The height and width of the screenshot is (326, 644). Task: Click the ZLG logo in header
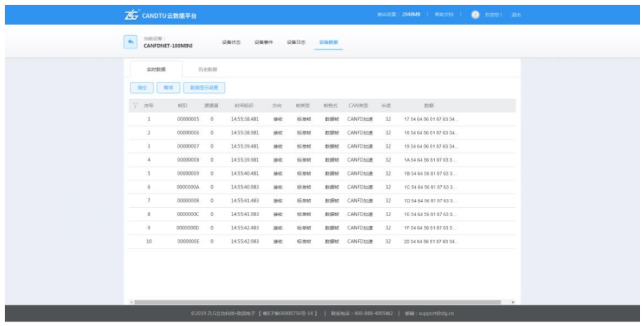132,14
